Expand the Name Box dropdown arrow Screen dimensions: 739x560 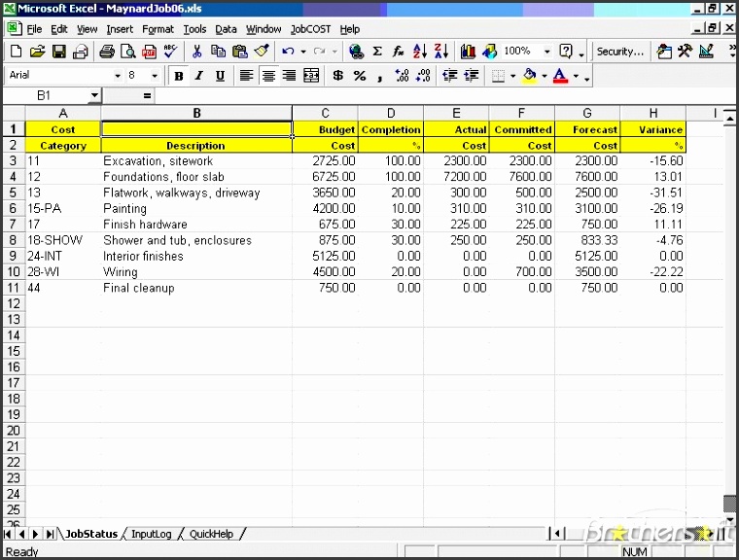coord(94,95)
